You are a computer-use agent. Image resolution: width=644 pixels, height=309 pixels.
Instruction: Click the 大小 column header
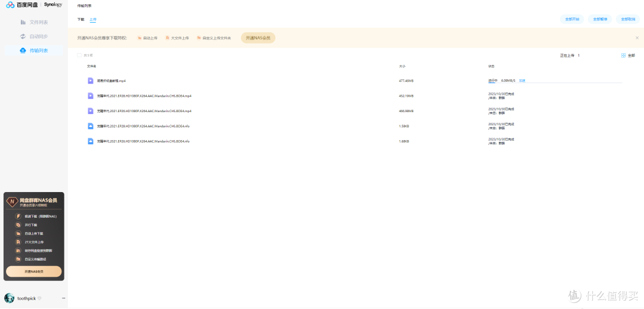(x=402, y=66)
